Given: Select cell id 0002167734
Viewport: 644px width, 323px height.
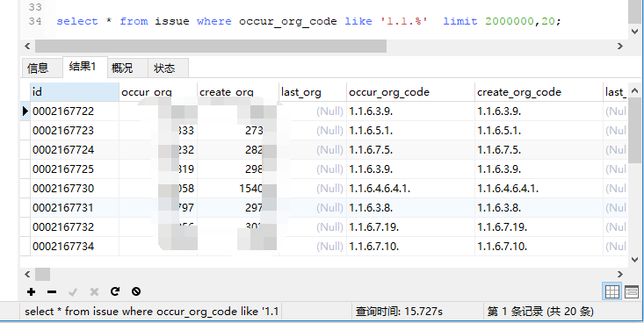Looking at the screenshot, I should click(x=75, y=247).
